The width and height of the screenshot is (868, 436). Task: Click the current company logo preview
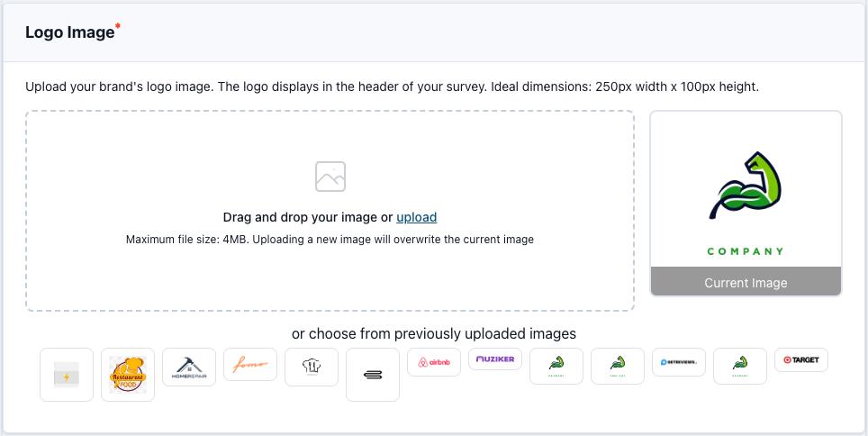pos(746,196)
